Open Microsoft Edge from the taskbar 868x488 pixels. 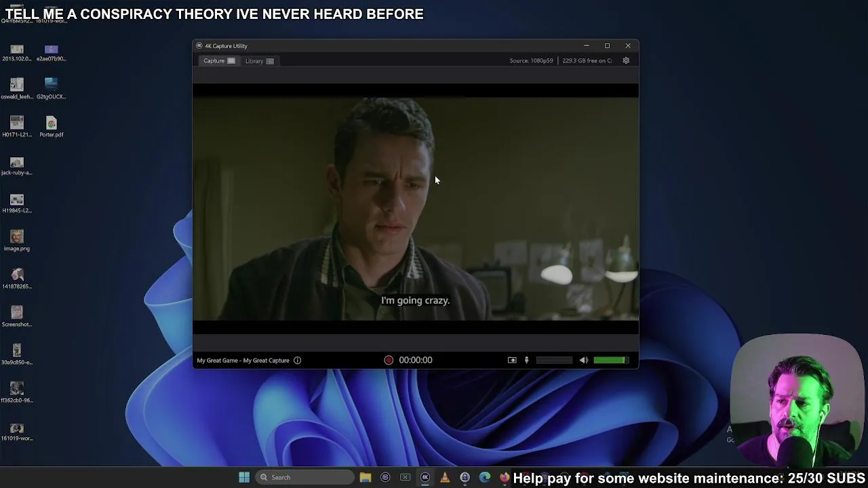tap(485, 477)
